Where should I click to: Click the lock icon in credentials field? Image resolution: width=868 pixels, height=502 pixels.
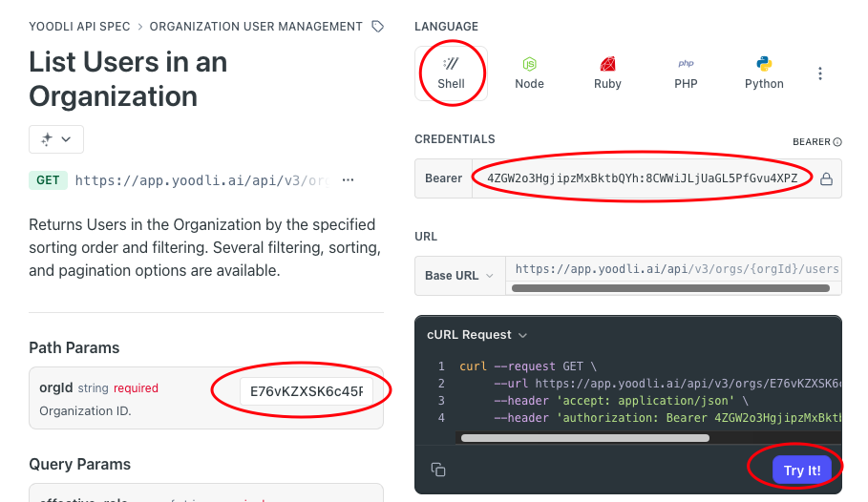click(826, 178)
